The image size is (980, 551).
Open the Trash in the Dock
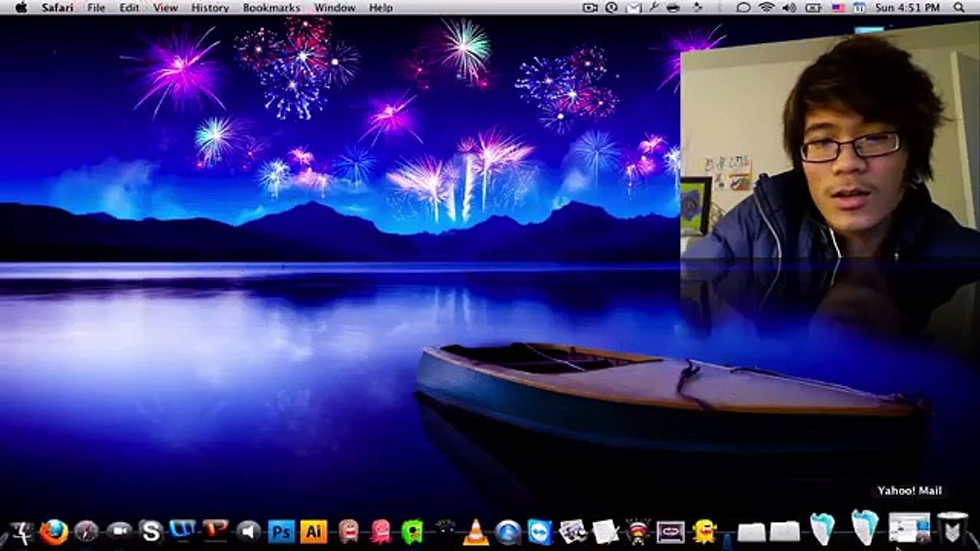coord(952,528)
